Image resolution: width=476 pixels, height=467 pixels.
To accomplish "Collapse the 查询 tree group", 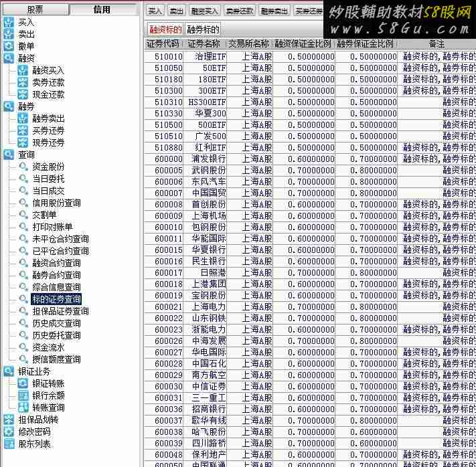I will (9, 155).
